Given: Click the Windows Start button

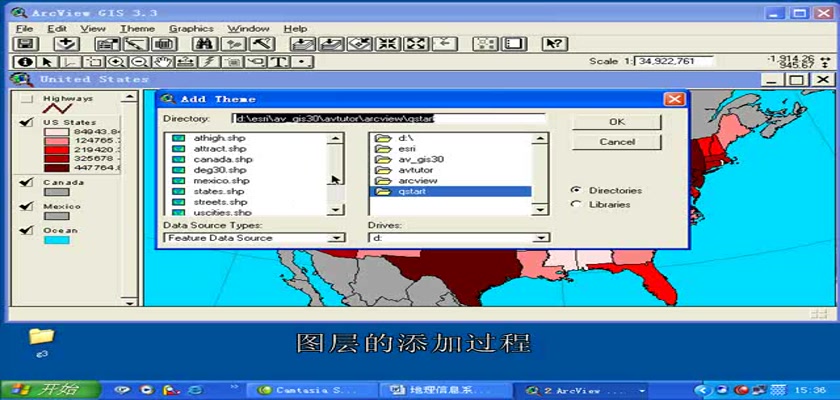Looking at the screenshot, I should coord(50,390).
